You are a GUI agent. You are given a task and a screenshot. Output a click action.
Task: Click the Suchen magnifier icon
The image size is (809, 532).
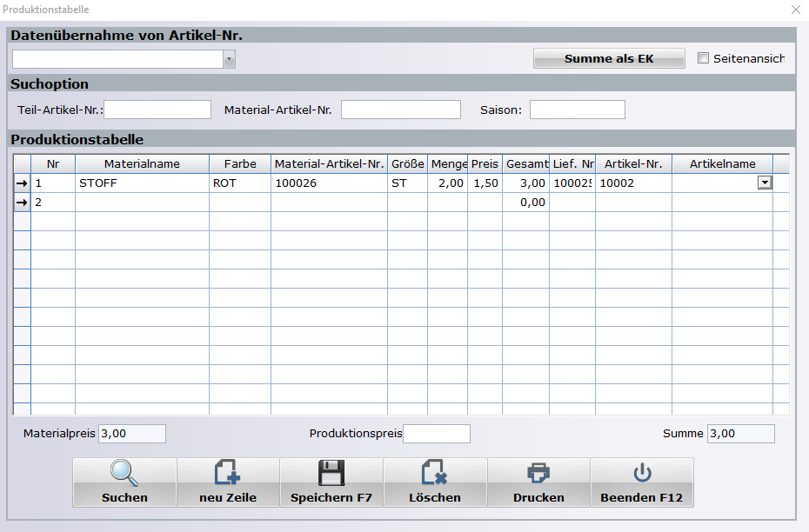pyautogui.click(x=124, y=474)
